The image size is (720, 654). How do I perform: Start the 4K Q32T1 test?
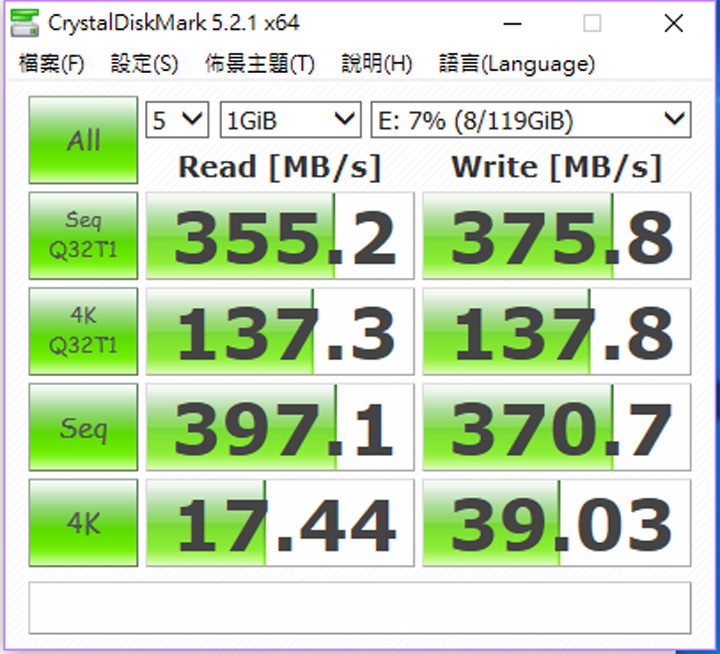[83, 331]
